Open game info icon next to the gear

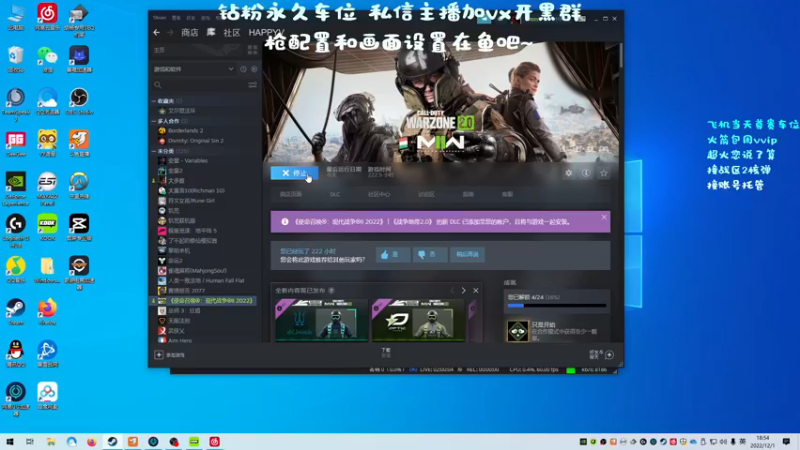pos(586,173)
